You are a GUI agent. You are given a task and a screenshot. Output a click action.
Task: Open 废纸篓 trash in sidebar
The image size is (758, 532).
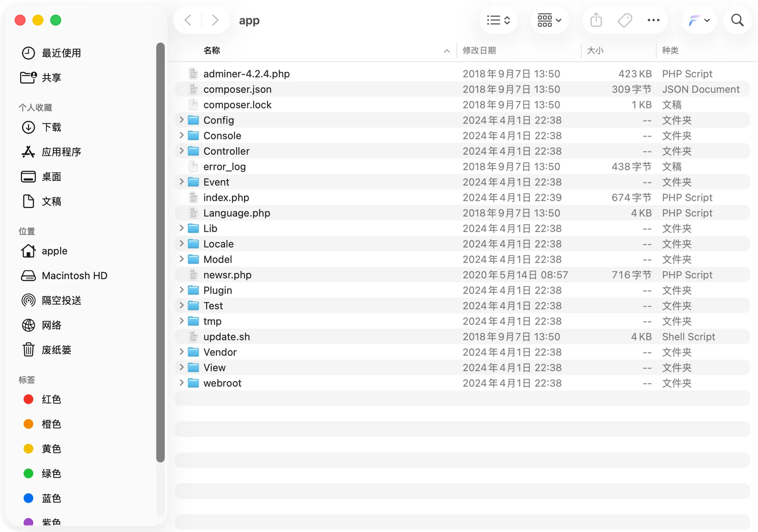pyautogui.click(x=46, y=350)
